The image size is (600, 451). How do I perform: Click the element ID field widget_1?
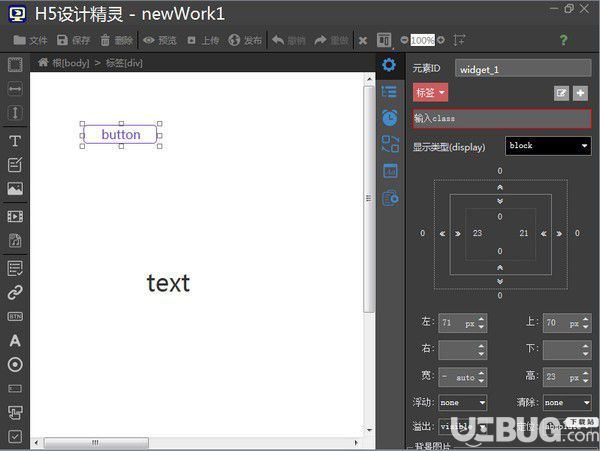pos(523,69)
